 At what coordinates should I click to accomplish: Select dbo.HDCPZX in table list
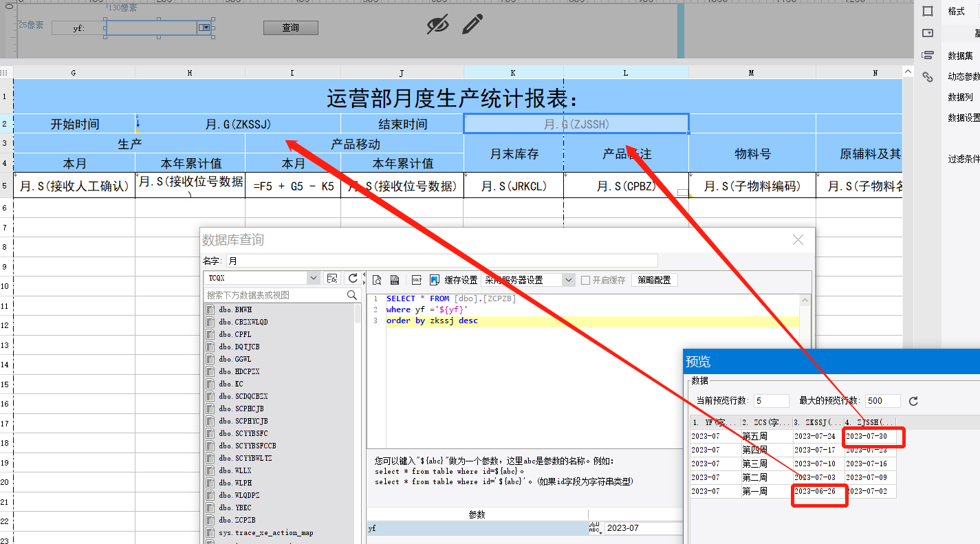[x=239, y=371]
